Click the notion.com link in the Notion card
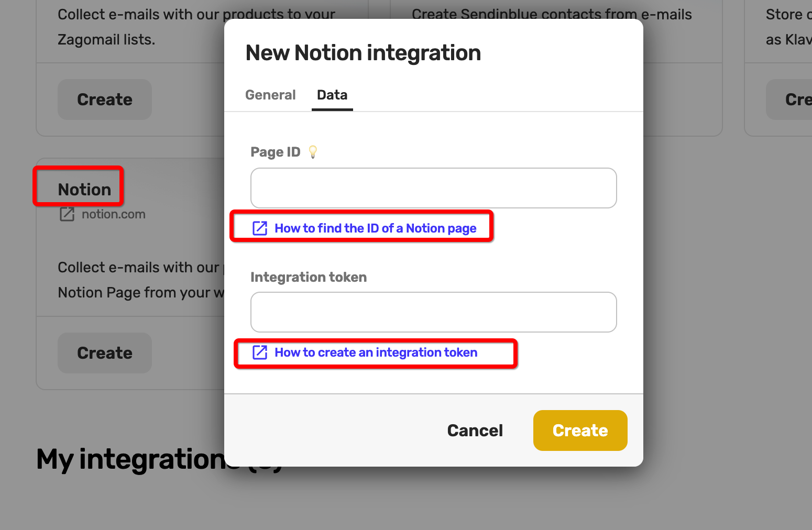Image resolution: width=812 pixels, height=530 pixels. pyautogui.click(x=114, y=214)
